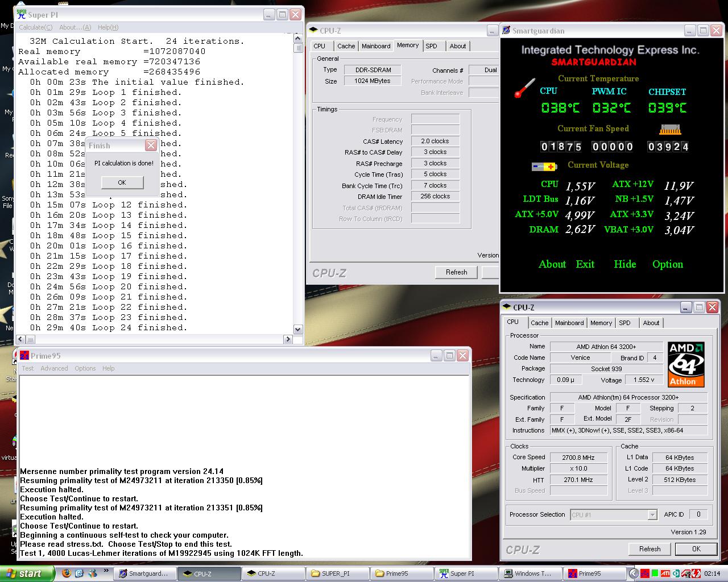Click the Core Speed value 2700.8 MHz
This screenshot has height=582, width=728.
[x=577, y=458]
